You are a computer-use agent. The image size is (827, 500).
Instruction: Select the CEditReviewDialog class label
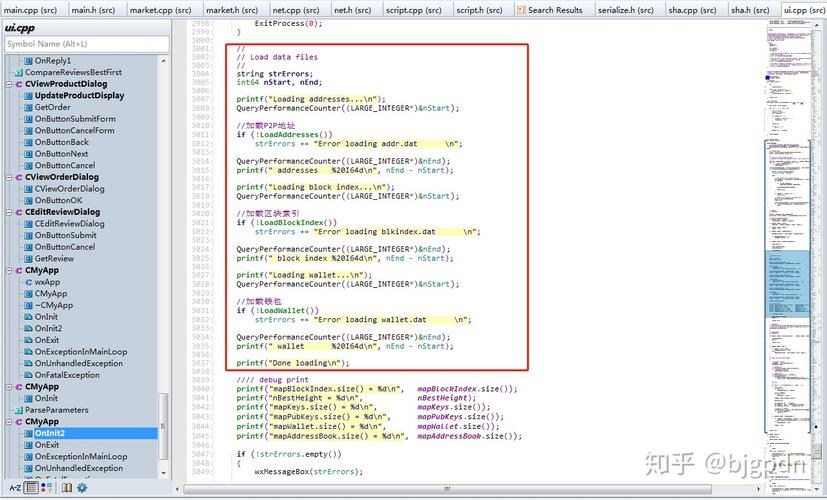point(62,212)
